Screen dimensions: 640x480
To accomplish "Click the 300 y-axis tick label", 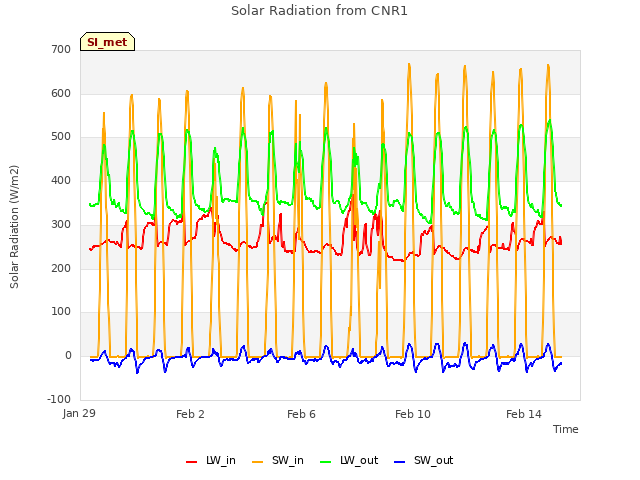I will pos(61,224).
